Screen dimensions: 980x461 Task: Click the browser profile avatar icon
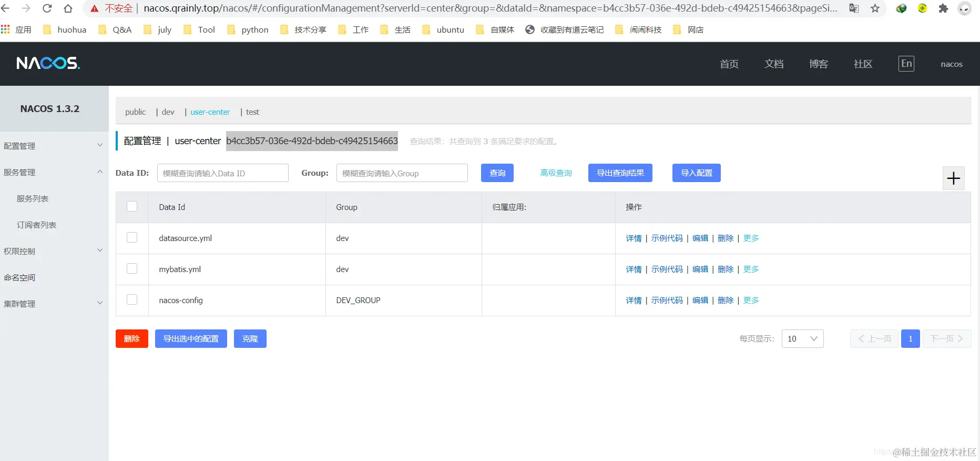(964, 8)
